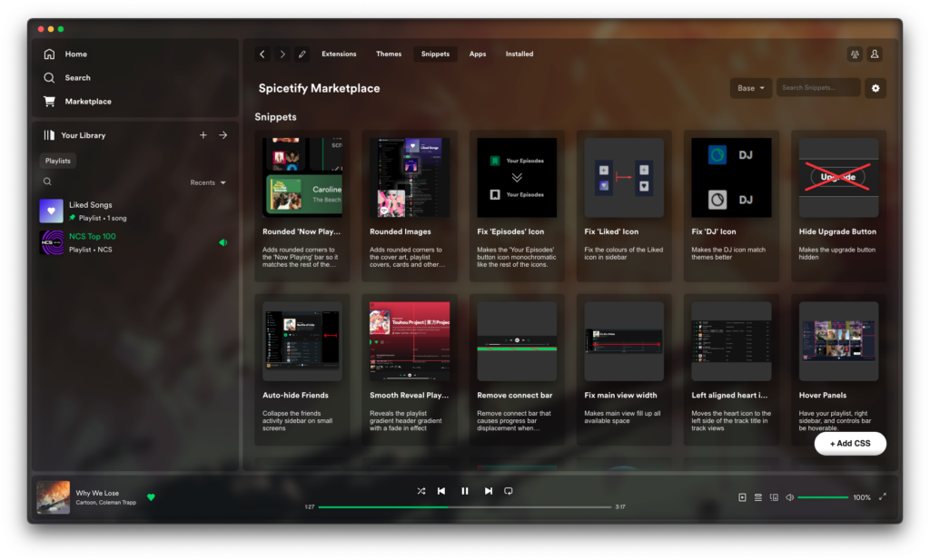The height and width of the screenshot is (560, 930).
Task: Expand Your Library with the arrow icon
Action: tap(223, 135)
